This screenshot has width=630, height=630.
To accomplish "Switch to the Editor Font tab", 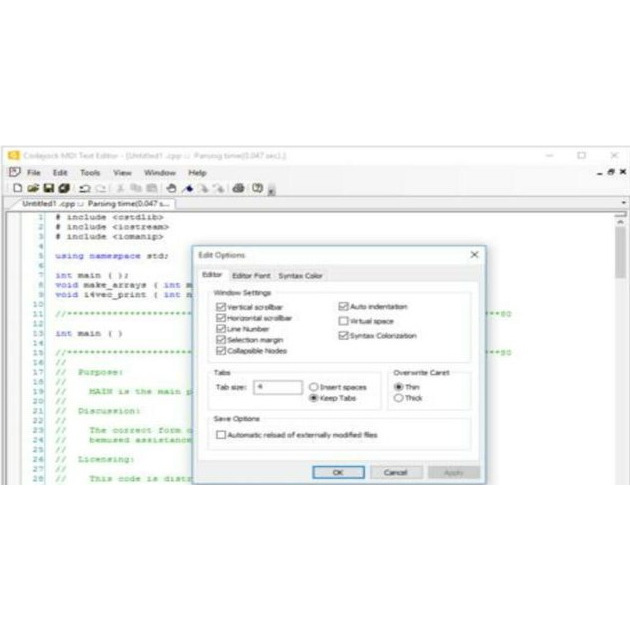I will [x=251, y=276].
